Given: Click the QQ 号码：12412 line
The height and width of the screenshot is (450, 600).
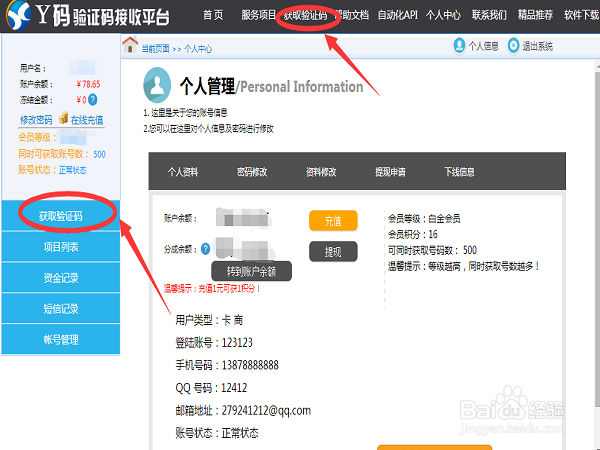Looking at the screenshot, I should coord(211,388).
